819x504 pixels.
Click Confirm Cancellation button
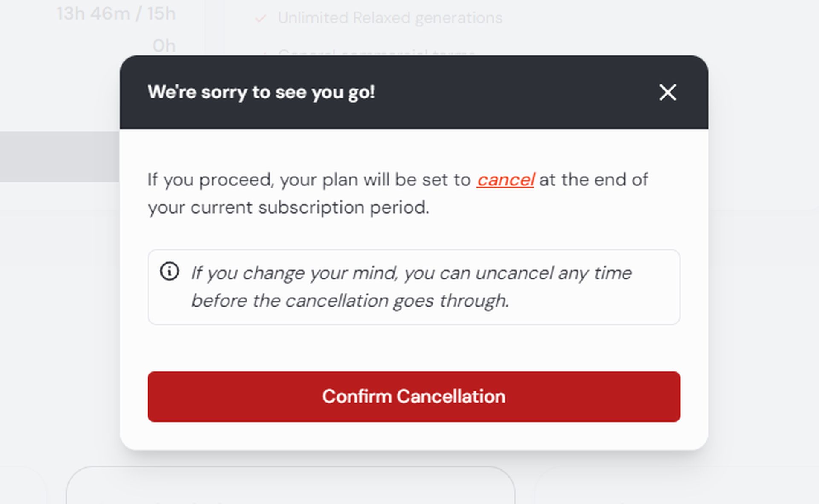(x=414, y=397)
